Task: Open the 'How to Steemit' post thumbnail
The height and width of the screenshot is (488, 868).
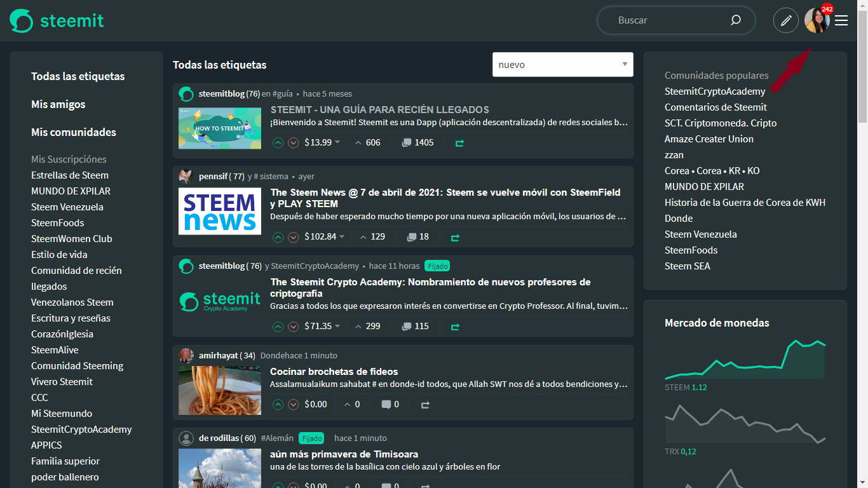Action: click(x=220, y=128)
